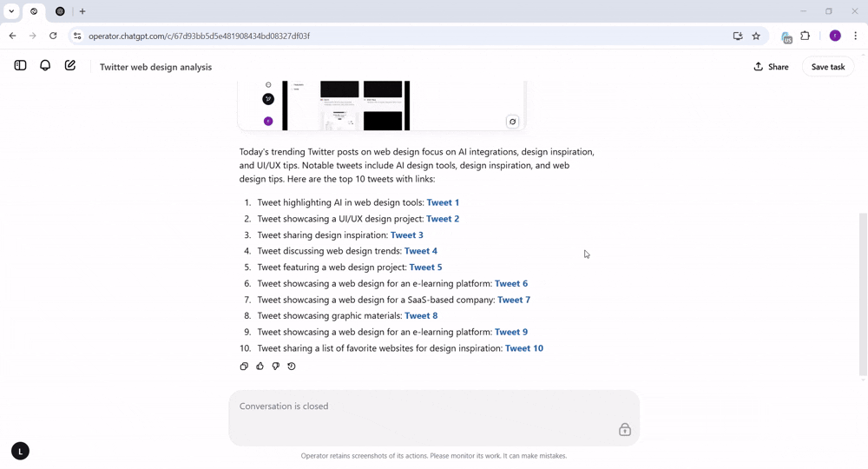Image resolution: width=868 pixels, height=469 pixels.
Task: Switch to the second browser tab
Action: (x=61, y=11)
